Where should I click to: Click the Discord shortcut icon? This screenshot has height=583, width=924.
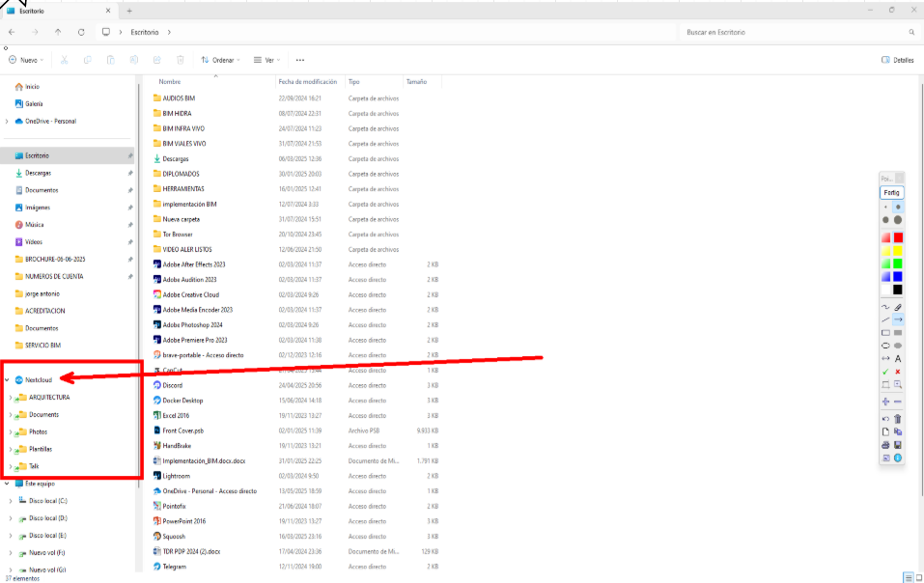point(157,385)
